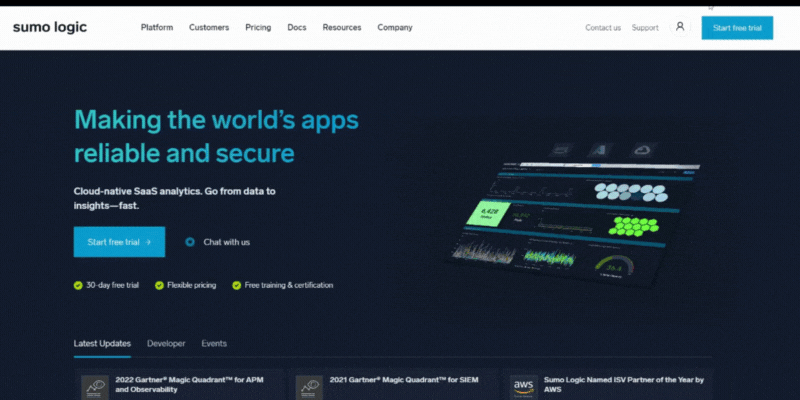The width and height of the screenshot is (800, 400).
Task: Click the Gartner icon beside APM and Observability
Action: [95, 388]
